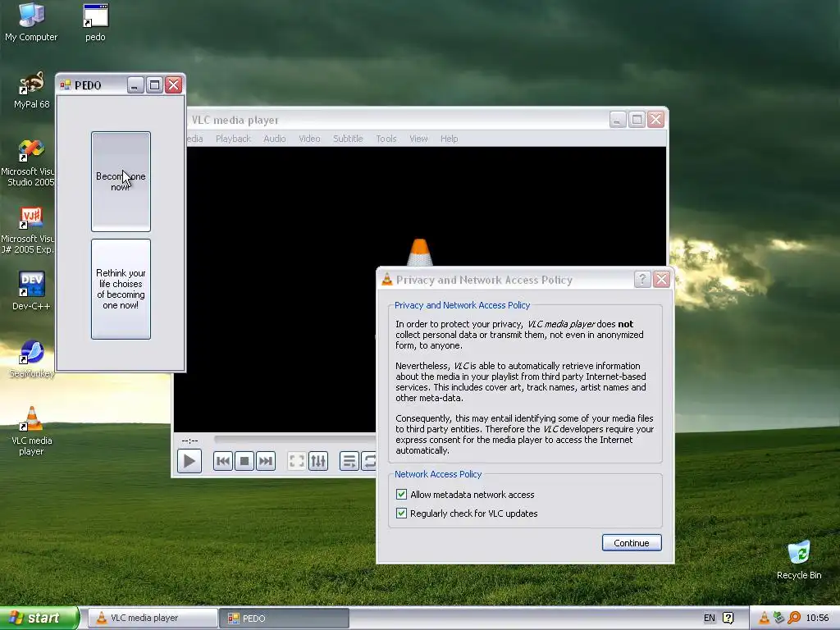Open the Video menu in VLC
This screenshot has width=840, height=630.
point(309,139)
